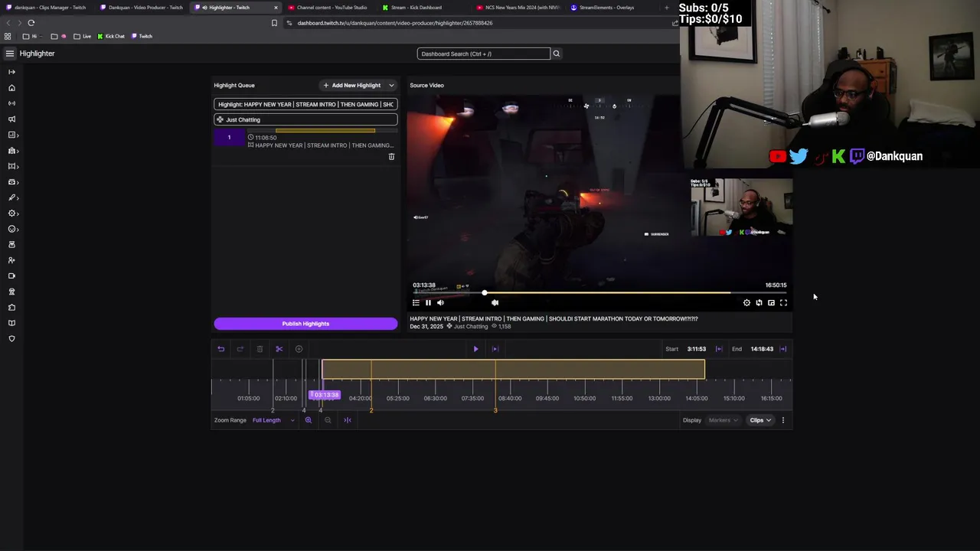The width and height of the screenshot is (980, 551).
Task: Expand the collapsed left sidebar navigation
Action: point(11,72)
